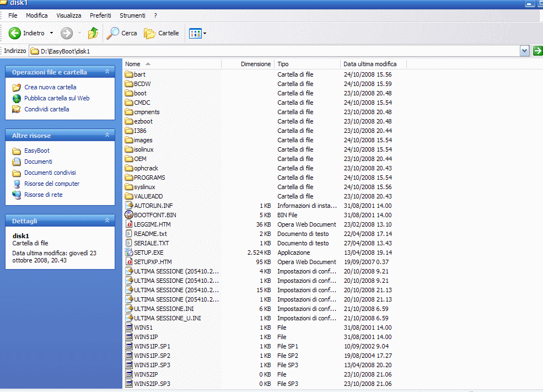Expand the address bar dropdown
543x392 pixels.
pyautogui.click(x=524, y=51)
